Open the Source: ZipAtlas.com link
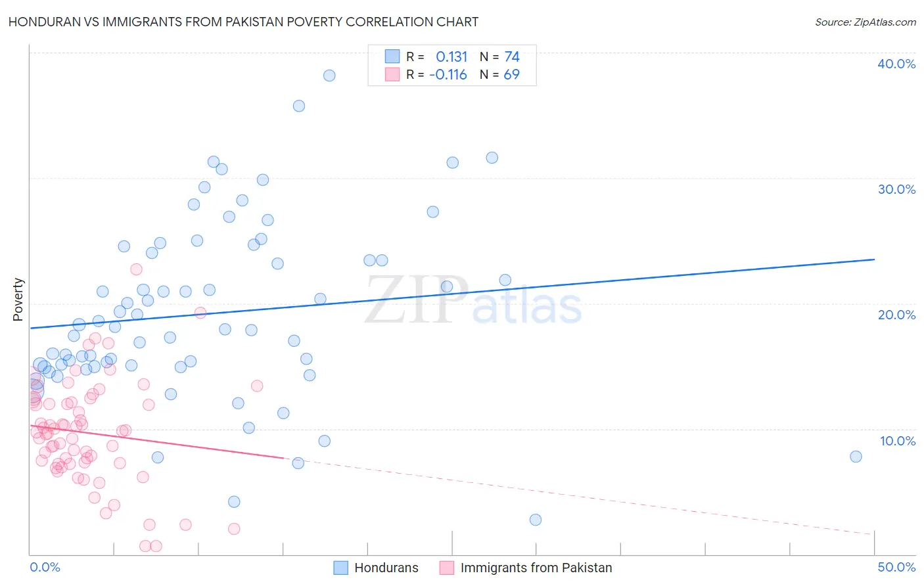This screenshot has width=924, height=586. [x=865, y=22]
